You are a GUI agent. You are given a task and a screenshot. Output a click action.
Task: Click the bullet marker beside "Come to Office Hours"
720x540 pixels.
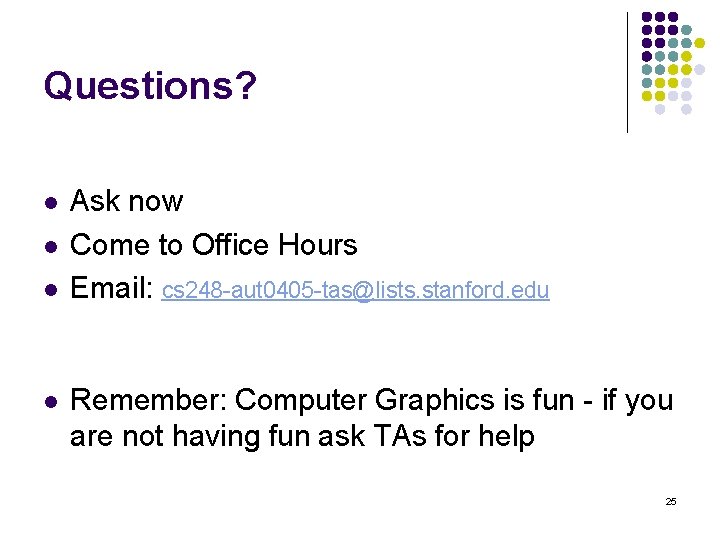click(49, 246)
